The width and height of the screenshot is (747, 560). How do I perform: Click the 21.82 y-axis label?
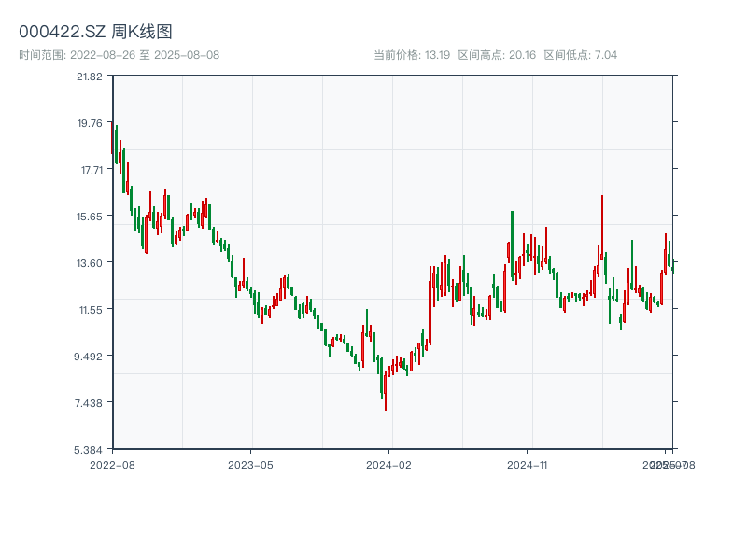click(x=91, y=77)
